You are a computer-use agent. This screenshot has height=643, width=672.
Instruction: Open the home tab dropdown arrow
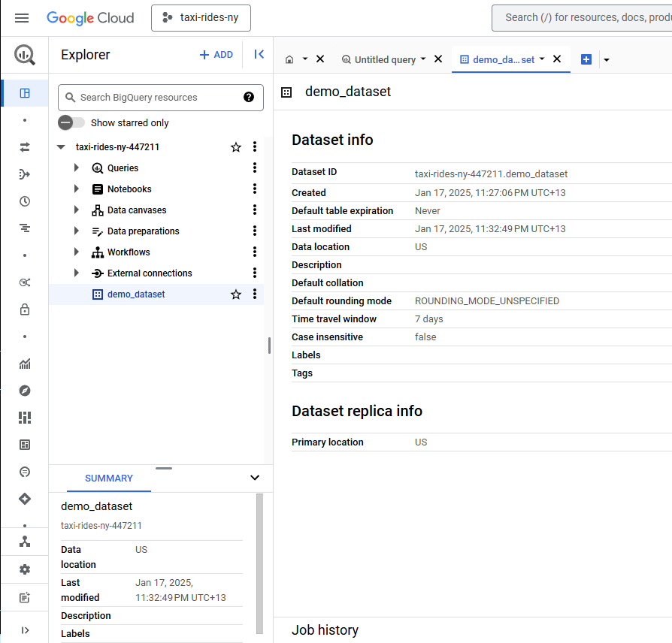[x=305, y=59]
